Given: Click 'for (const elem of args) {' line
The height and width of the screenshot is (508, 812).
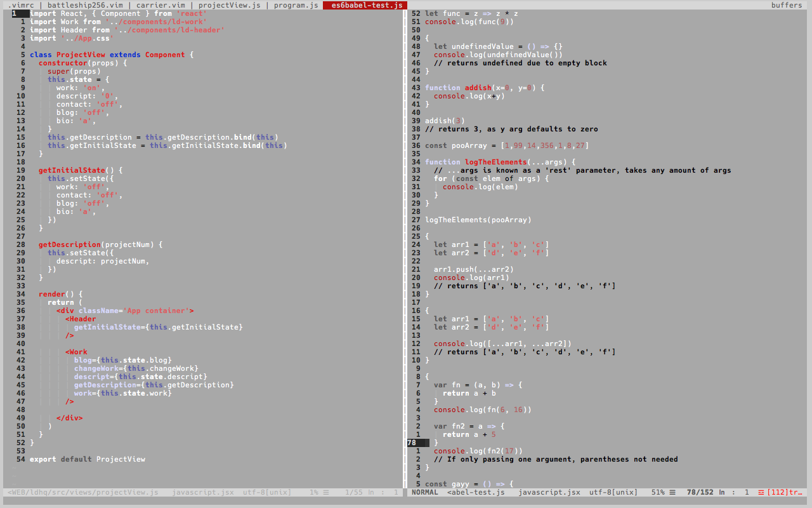Looking at the screenshot, I should click(x=492, y=178).
